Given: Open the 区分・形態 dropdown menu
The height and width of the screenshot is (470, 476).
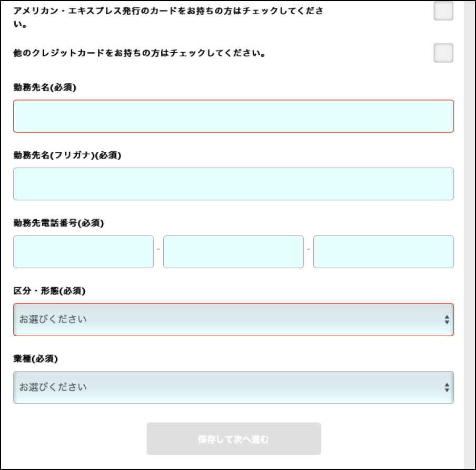Looking at the screenshot, I should click(x=233, y=320).
